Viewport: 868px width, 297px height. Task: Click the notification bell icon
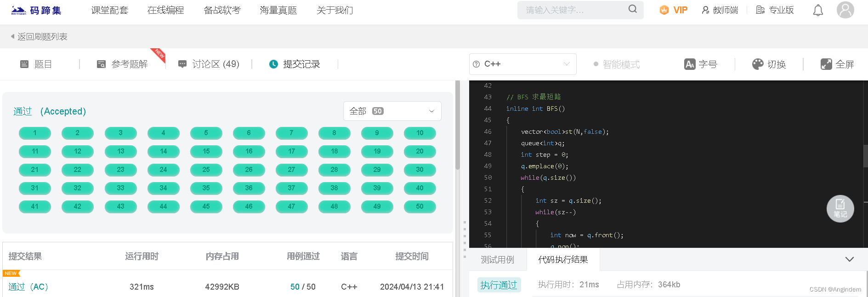(818, 10)
